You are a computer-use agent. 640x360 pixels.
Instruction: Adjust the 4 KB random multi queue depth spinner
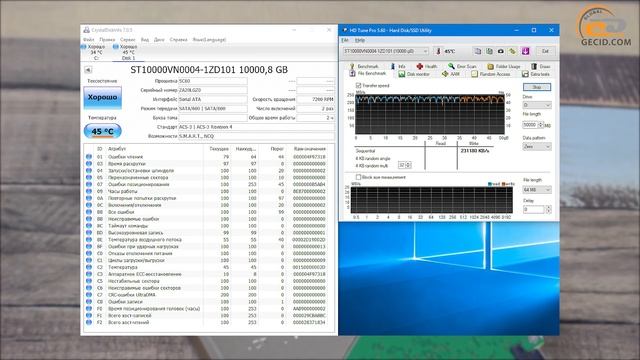(x=408, y=165)
